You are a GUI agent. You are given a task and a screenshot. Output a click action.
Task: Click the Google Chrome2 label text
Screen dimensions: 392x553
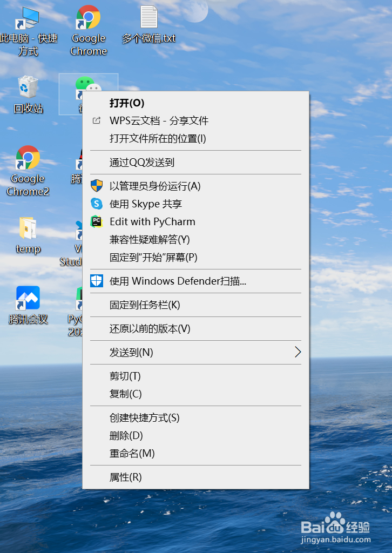28,185
